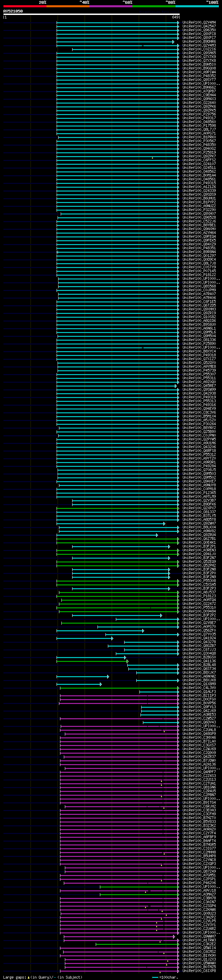The image size is (222, 980).
Task: Select the UniRef100_A9PIW4 label
Action: (199, 72)
